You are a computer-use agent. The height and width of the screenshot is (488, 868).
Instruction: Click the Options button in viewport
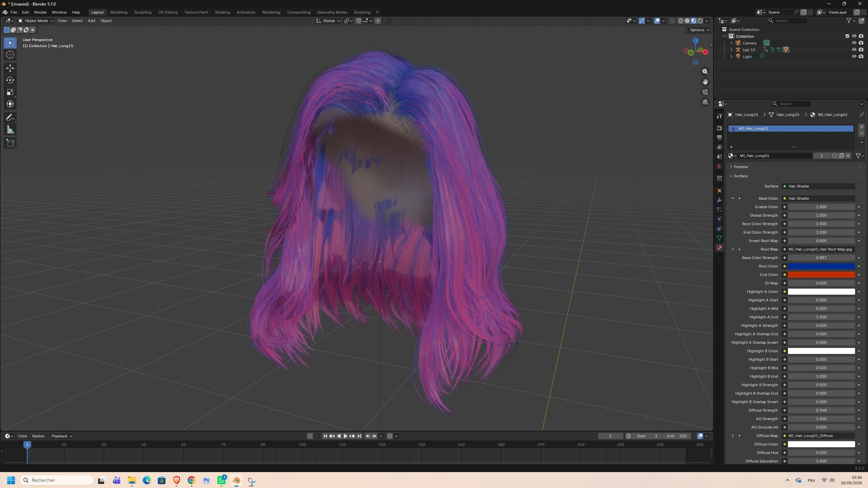tap(699, 30)
